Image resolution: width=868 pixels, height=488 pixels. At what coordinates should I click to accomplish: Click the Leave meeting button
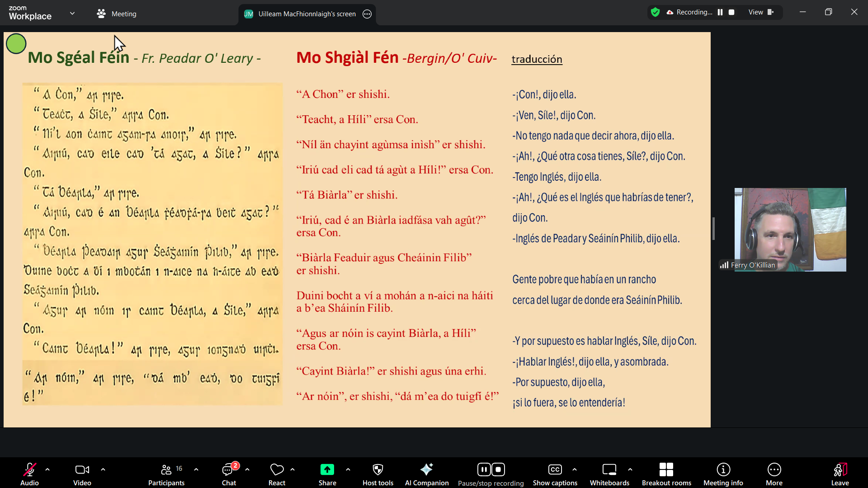840,470
